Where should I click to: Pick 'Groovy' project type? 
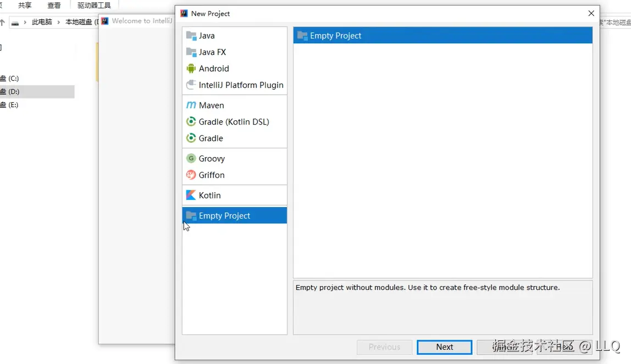click(x=212, y=159)
